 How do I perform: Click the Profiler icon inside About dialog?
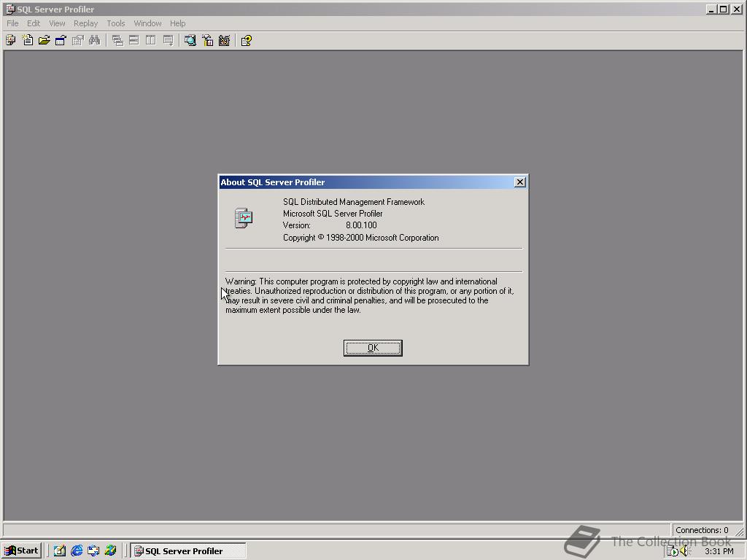tap(244, 218)
